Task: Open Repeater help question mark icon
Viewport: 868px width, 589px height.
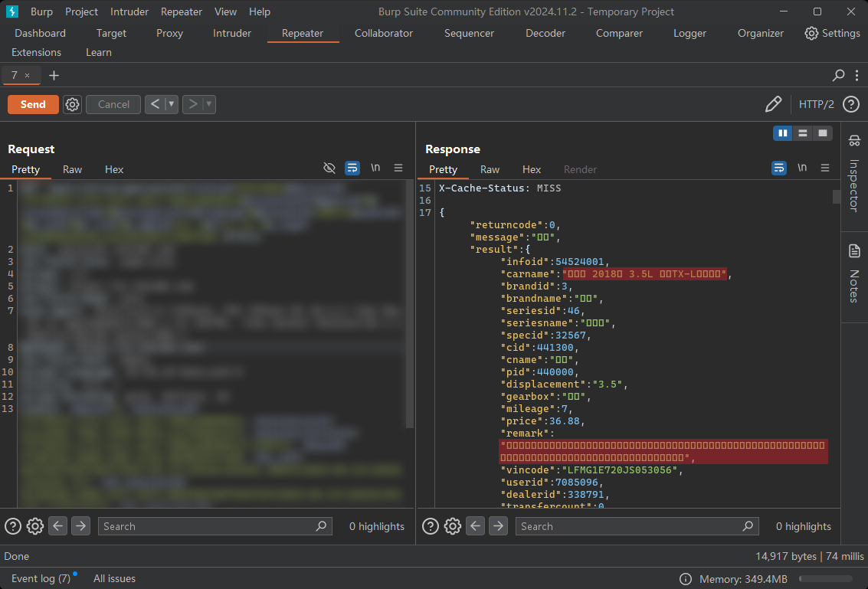Action: point(851,104)
